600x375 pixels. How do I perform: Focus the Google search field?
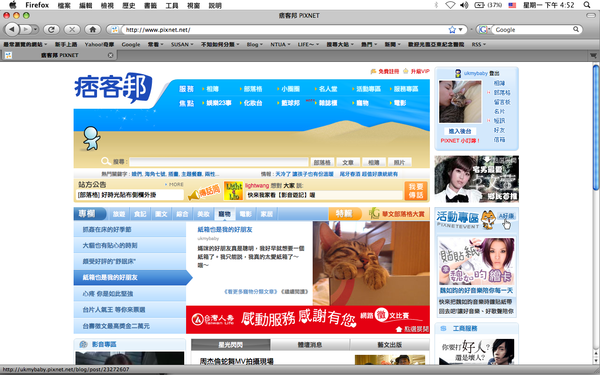pyautogui.click(x=532, y=29)
